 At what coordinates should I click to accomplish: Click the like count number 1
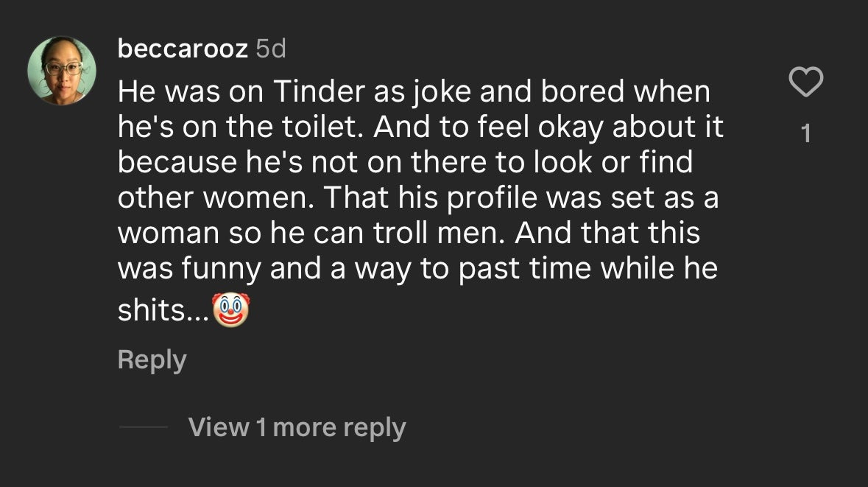(x=805, y=133)
